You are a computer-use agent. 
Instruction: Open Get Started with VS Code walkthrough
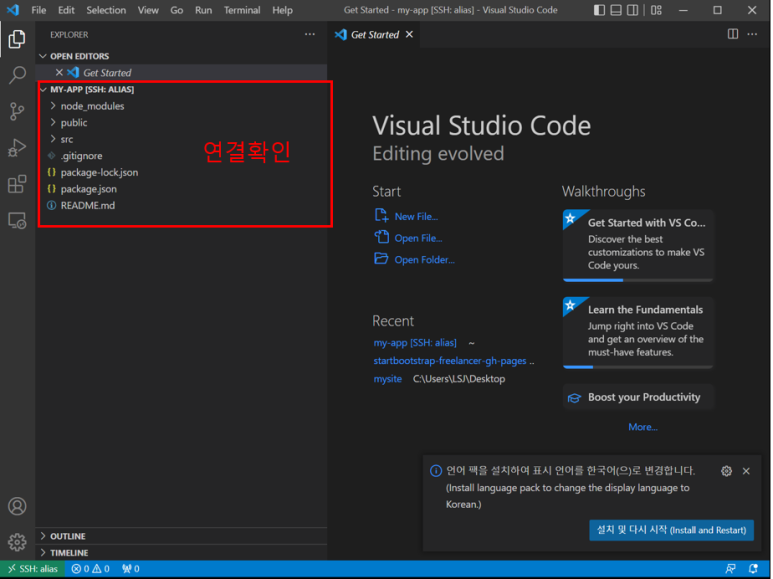pos(638,245)
